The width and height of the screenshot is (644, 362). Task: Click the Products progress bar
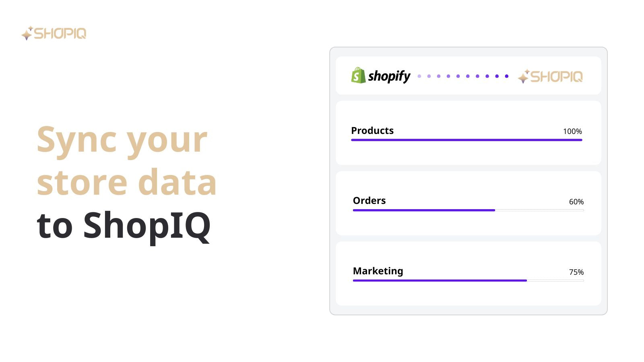tap(466, 140)
